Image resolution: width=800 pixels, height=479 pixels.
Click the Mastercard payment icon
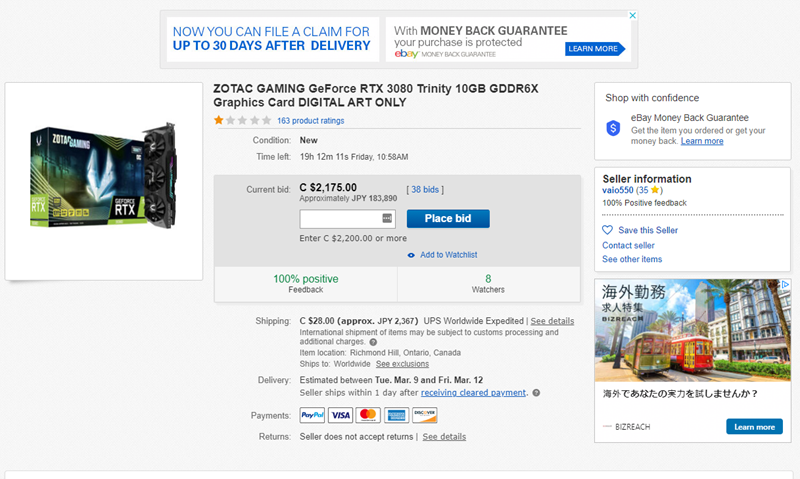(x=368, y=415)
